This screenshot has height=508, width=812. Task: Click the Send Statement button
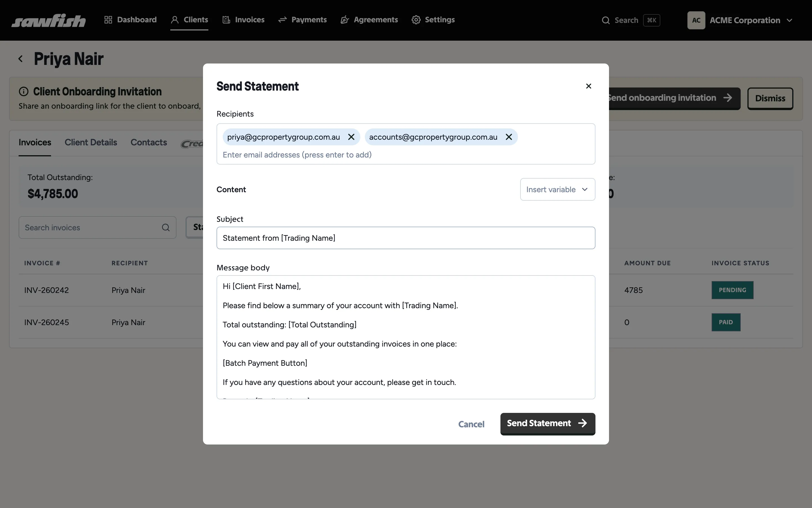pyautogui.click(x=548, y=424)
